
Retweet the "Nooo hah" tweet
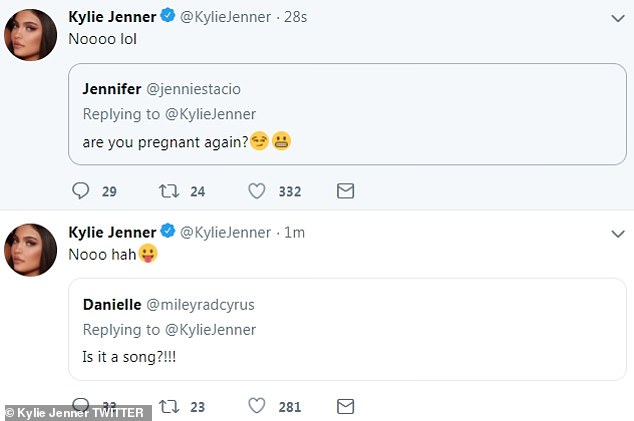(167, 406)
